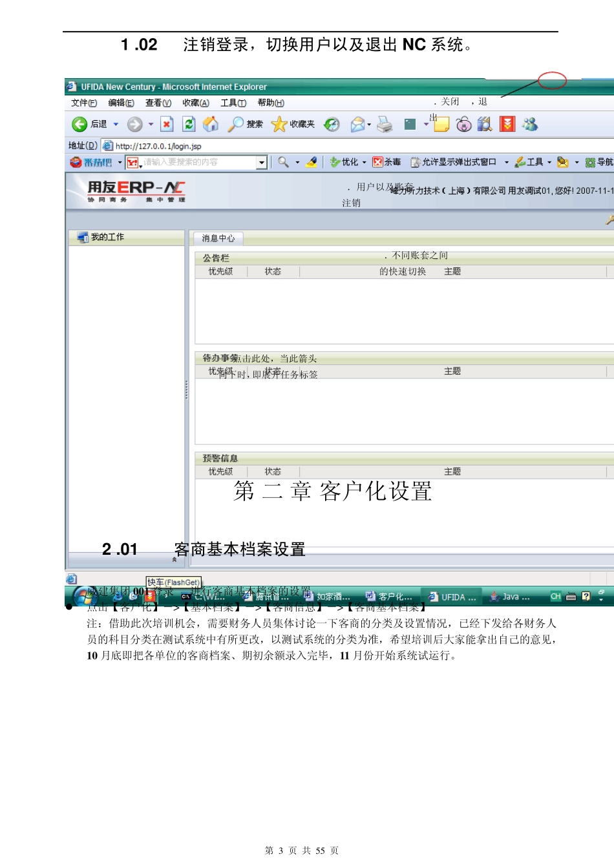This screenshot has width=614, height=868.
Task: Click the 优化 optimize toolbar button
Action: (x=344, y=162)
